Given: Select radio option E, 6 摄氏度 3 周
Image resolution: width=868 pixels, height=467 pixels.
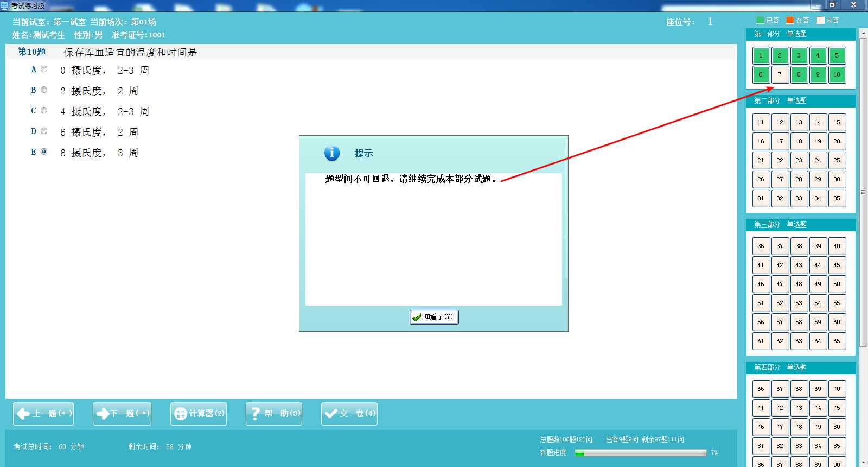Looking at the screenshot, I should (44, 152).
